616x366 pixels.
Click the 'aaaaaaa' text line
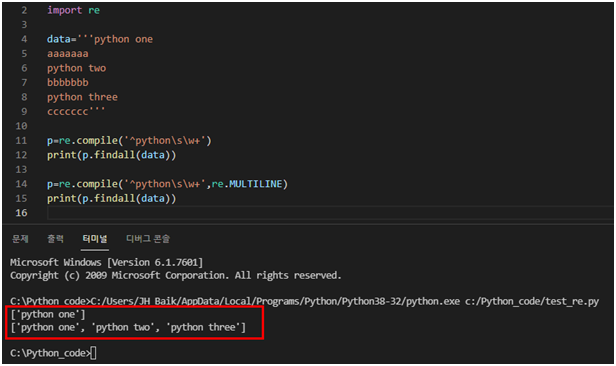[68, 54]
